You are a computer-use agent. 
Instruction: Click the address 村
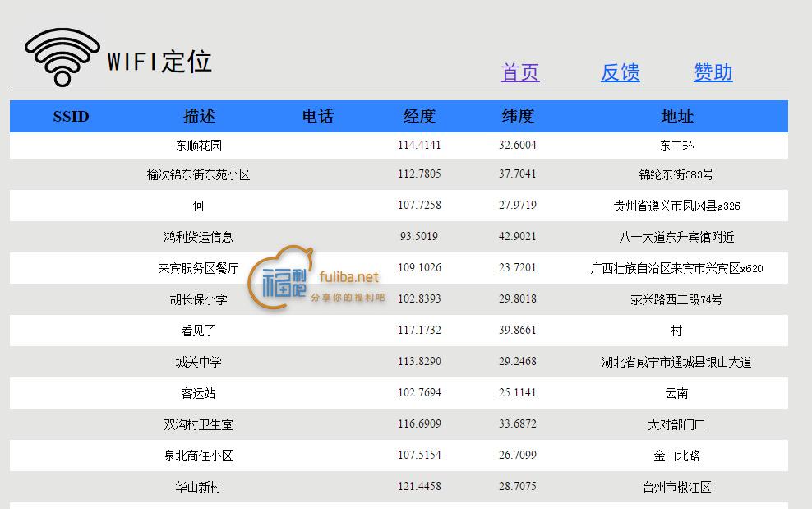tap(677, 331)
